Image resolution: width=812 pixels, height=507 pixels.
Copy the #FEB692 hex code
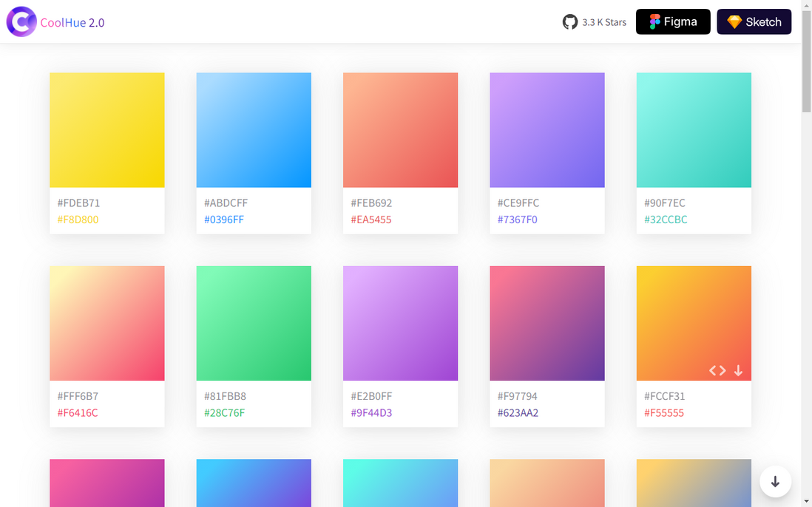point(371,203)
